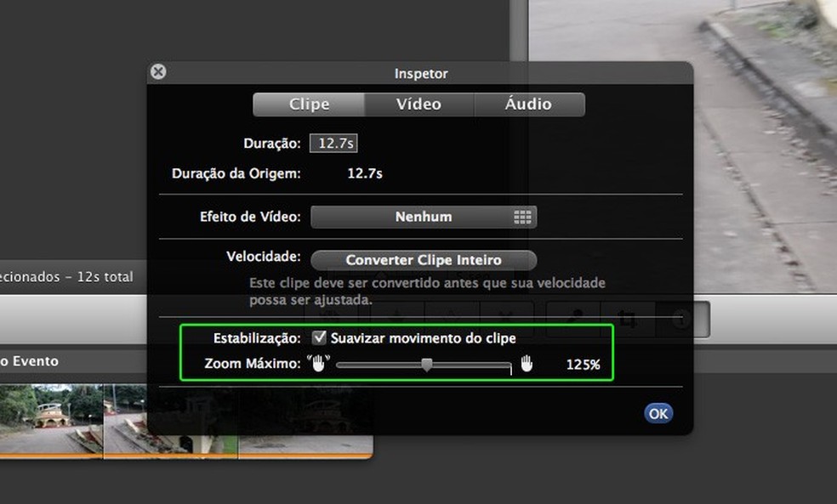Adjust the Zoom Máximo slider handle
This screenshot has width=837, height=504.
tap(427, 364)
